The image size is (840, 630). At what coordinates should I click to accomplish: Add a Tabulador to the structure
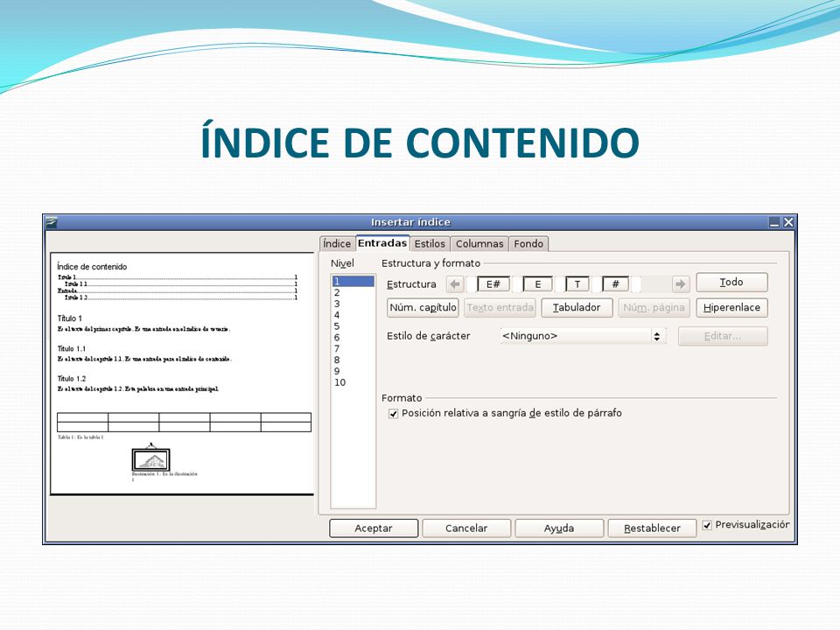[x=577, y=307]
